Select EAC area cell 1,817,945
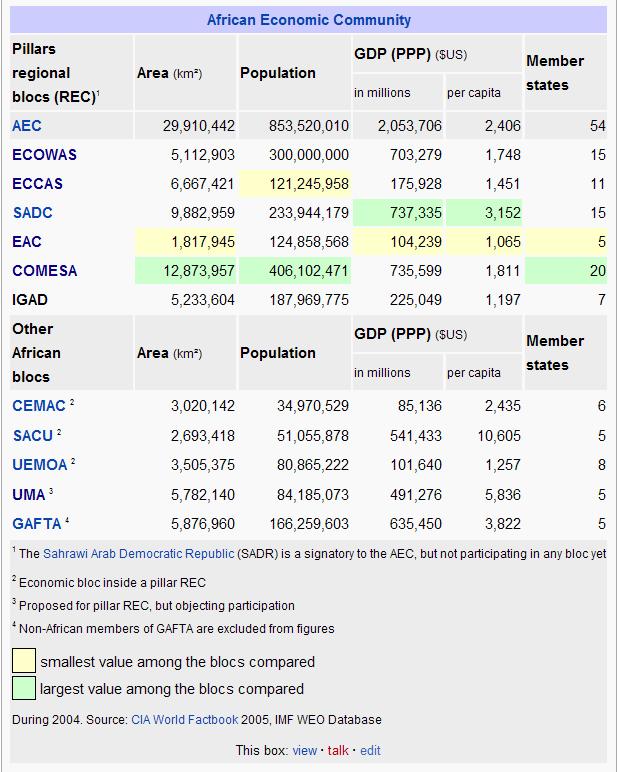This screenshot has height=772, width=617. (186, 242)
